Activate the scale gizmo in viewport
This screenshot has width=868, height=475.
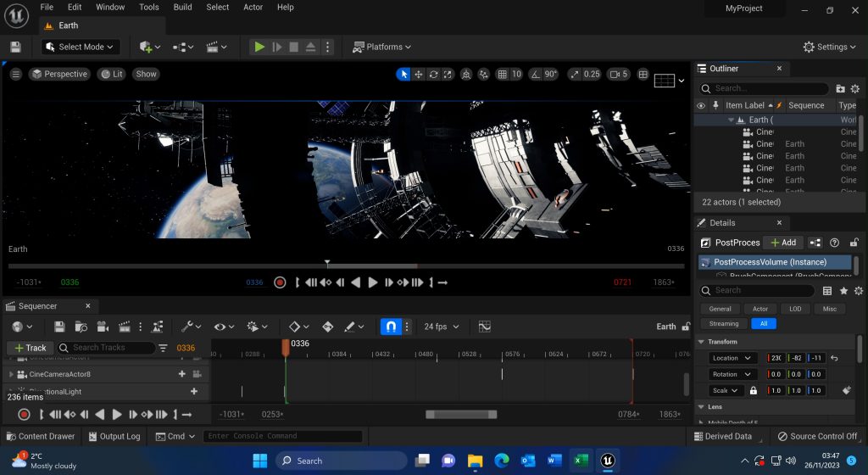click(x=448, y=74)
